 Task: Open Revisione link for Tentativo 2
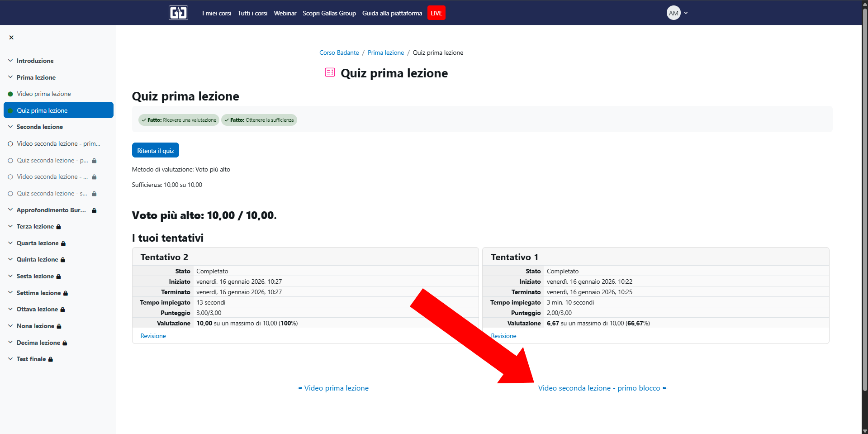(153, 336)
